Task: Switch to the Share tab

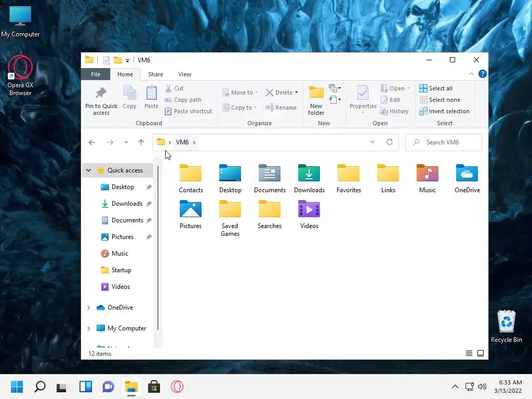Action: pyautogui.click(x=155, y=74)
